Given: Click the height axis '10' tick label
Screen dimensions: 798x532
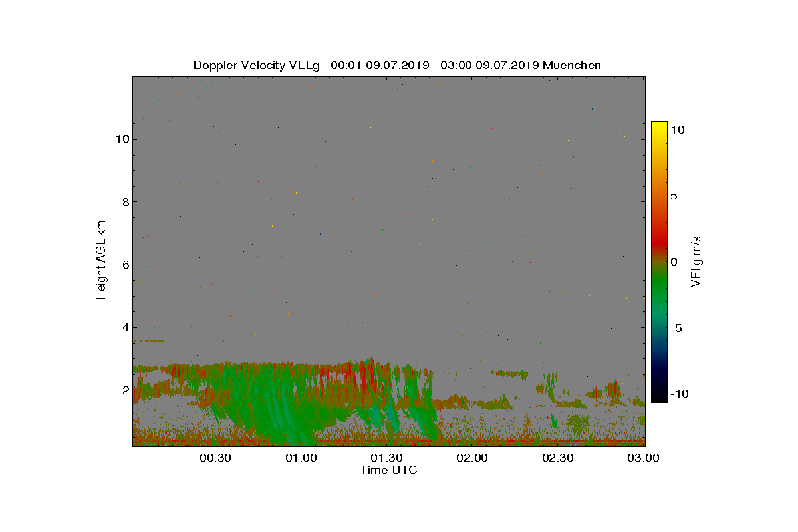Looking at the screenshot, I should [121, 139].
